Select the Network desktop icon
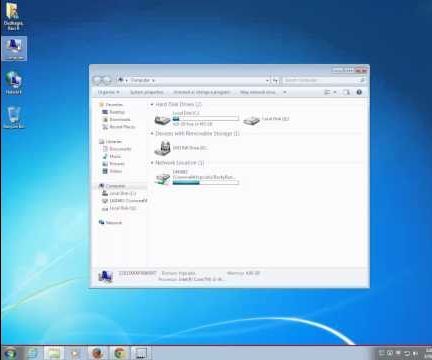This screenshot has height=360, width=432. pyautogui.click(x=13, y=83)
